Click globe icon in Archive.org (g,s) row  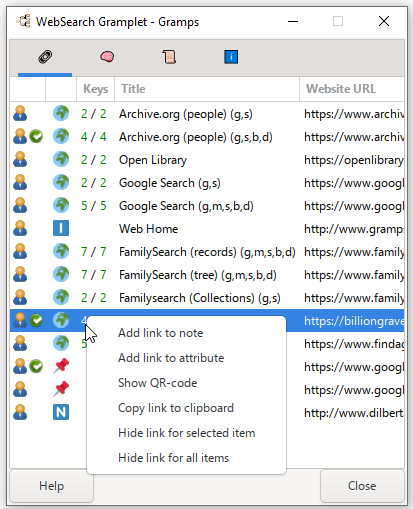coord(61,113)
